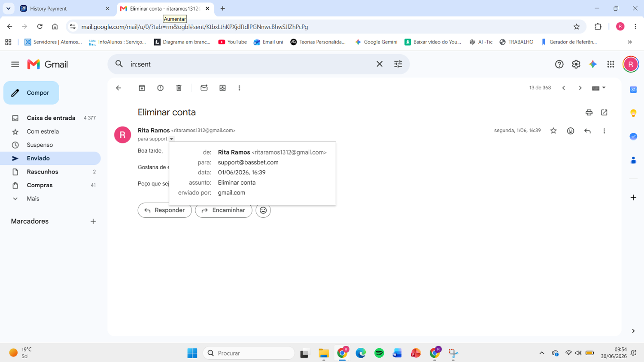Print the Eliminar conta email
The height and width of the screenshot is (362, 644).
click(589, 113)
